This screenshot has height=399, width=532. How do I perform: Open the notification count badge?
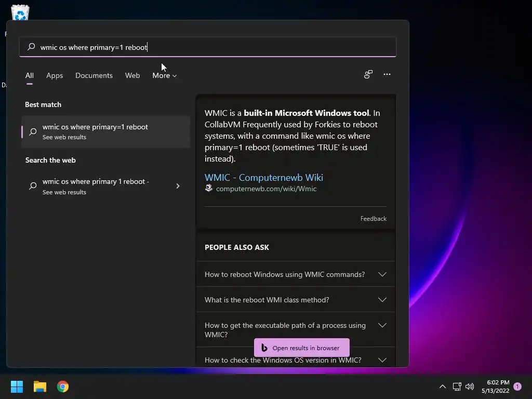tap(517, 387)
